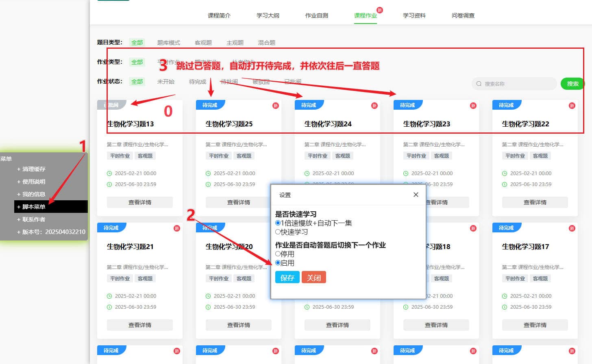Click 查看详情 on 生物化学习题22 card

point(535,202)
